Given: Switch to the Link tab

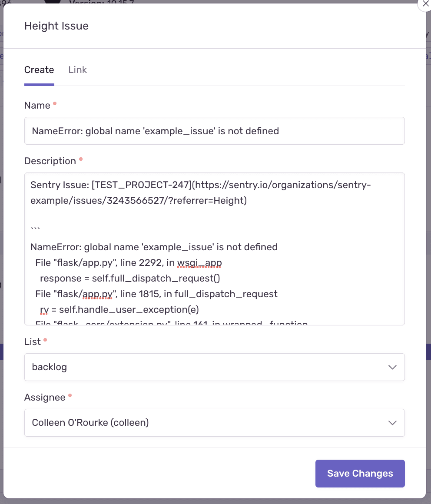Looking at the screenshot, I should (77, 70).
